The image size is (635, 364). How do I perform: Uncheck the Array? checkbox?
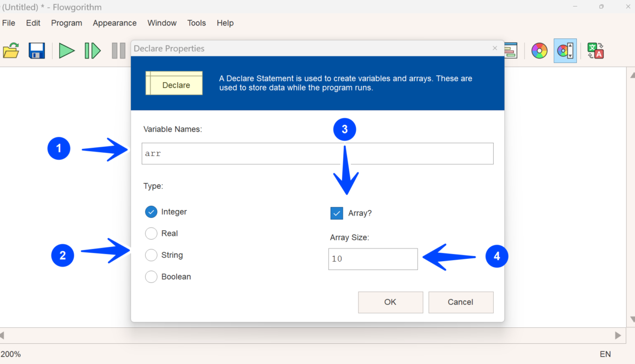(x=337, y=213)
